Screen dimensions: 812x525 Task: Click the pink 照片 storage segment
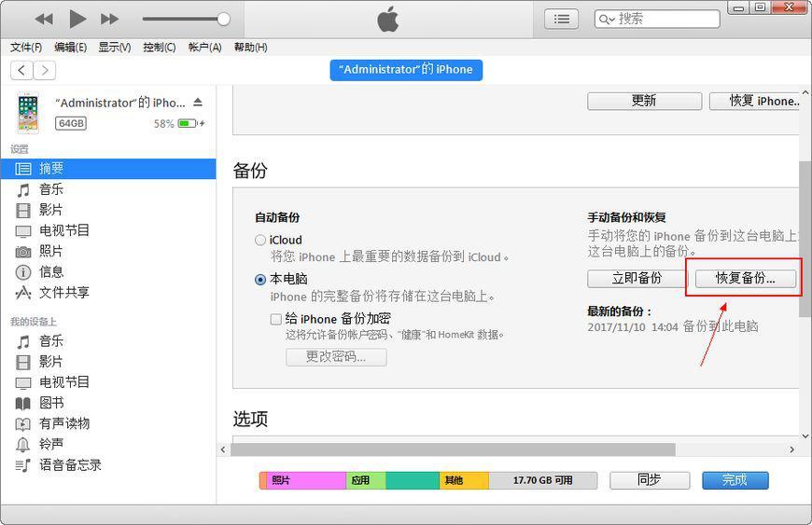(x=306, y=480)
